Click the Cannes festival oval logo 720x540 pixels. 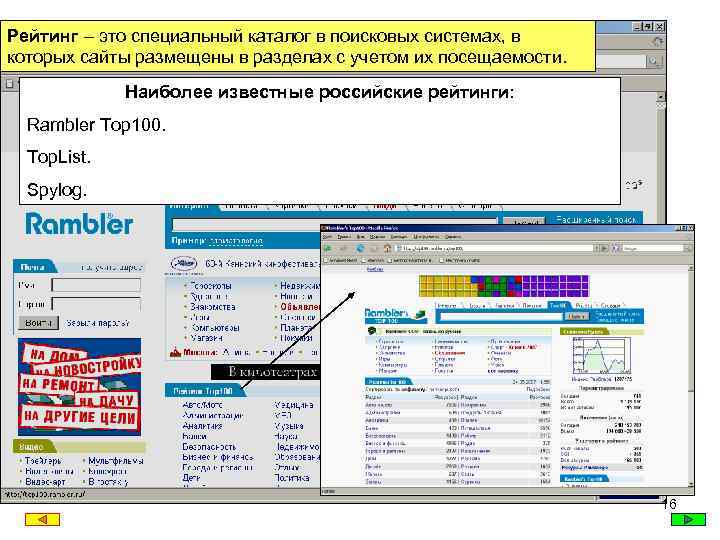point(184,264)
